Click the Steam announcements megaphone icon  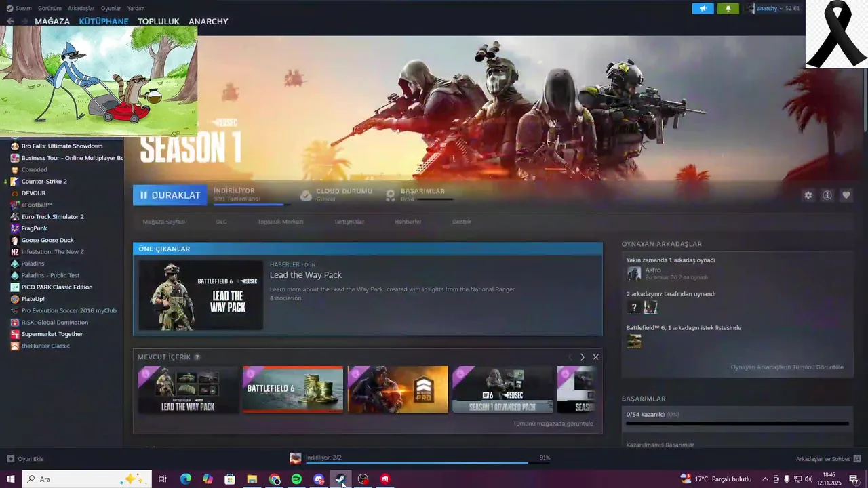[x=703, y=9]
